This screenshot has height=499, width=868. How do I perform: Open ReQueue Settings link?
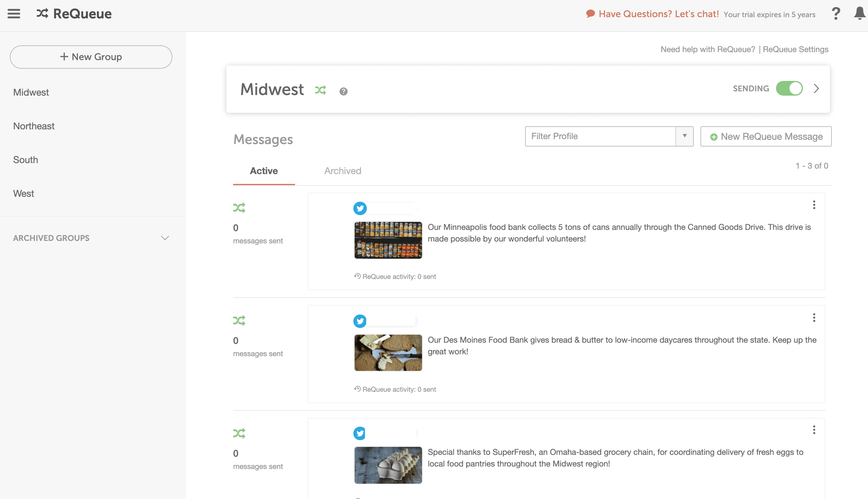point(795,49)
